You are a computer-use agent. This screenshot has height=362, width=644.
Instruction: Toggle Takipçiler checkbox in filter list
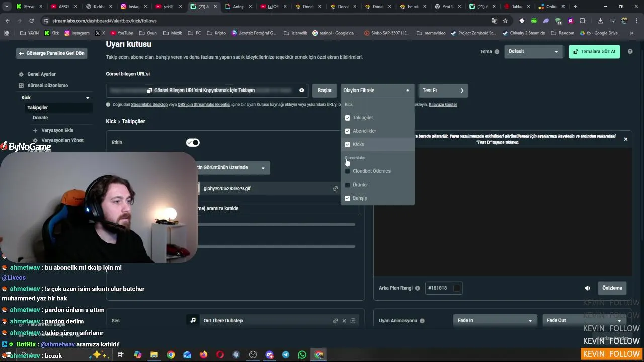point(347,118)
